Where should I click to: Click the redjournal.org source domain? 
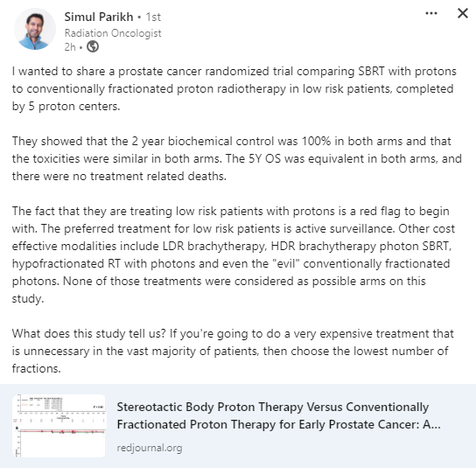point(150,448)
